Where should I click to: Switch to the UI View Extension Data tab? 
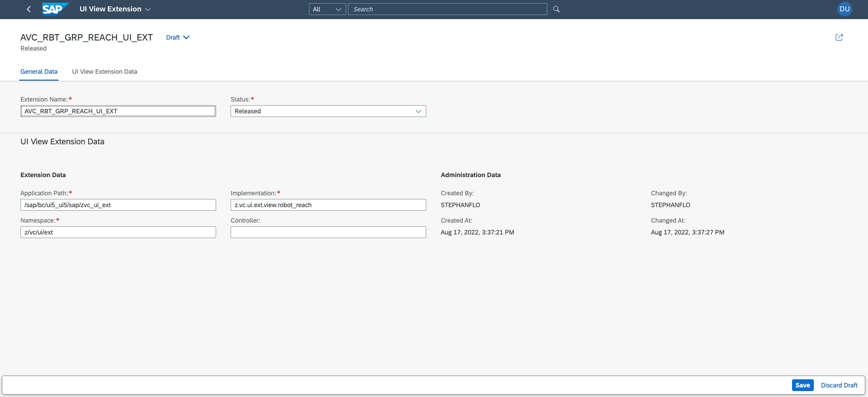coord(105,71)
